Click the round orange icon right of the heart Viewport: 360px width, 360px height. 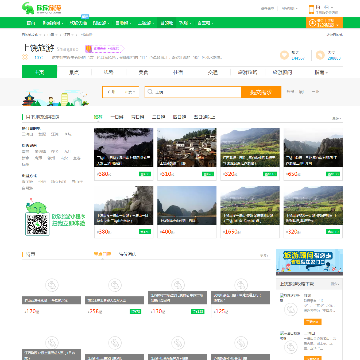click(320, 55)
